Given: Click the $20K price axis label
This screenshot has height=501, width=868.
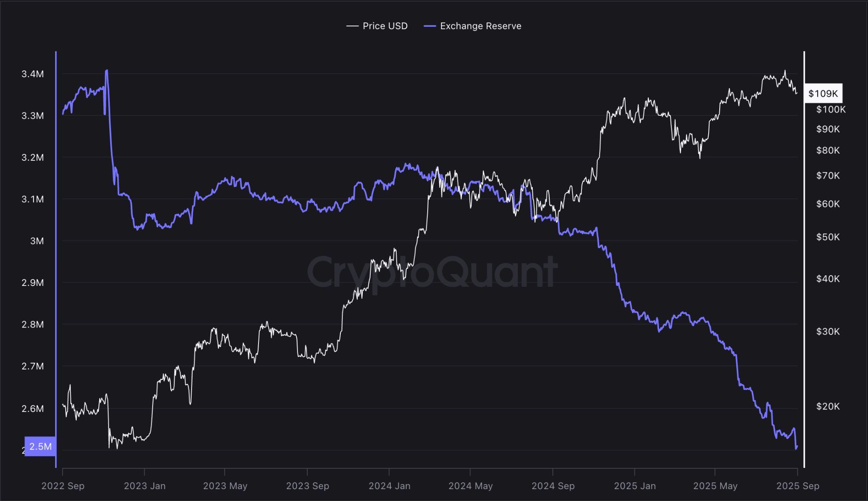Looking at the screenshot, I should point(828,406).
